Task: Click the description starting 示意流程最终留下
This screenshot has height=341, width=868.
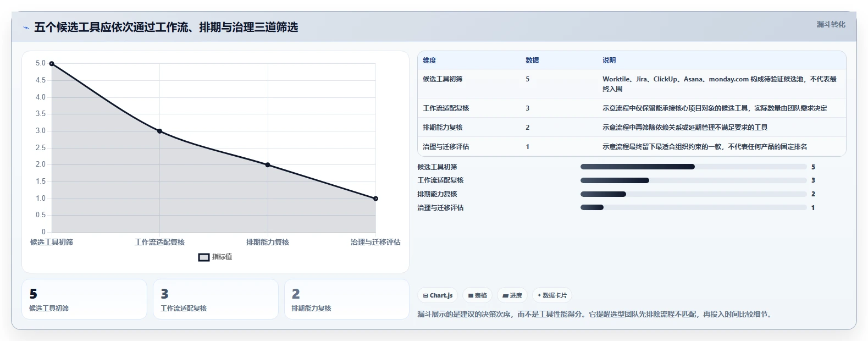Action: [705, 147]
